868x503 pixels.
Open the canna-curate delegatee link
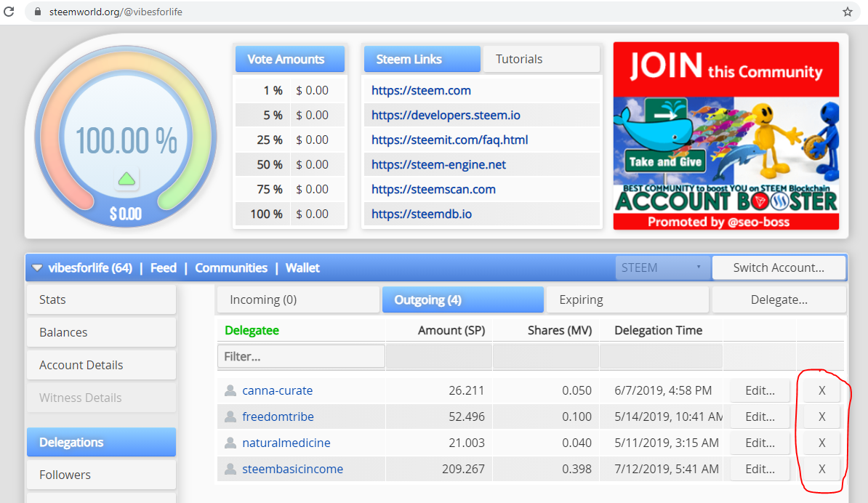point(278,390)
